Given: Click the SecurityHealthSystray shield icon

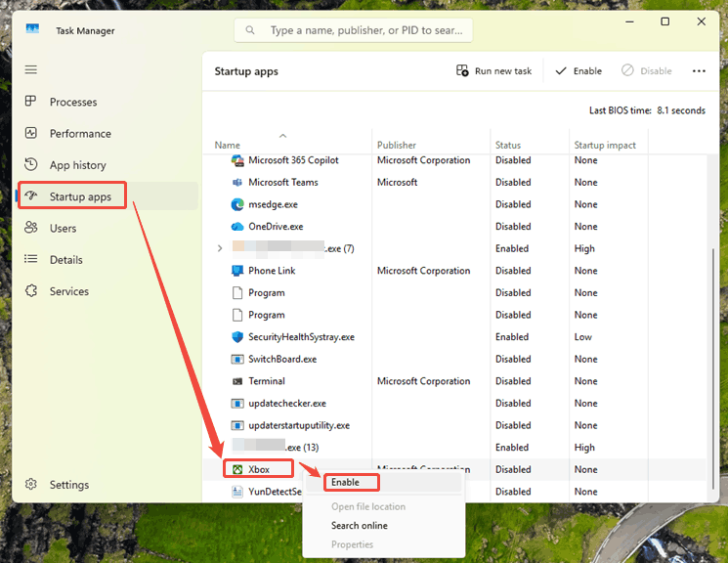Looking at the screenshot, I should tap(237, 337).
